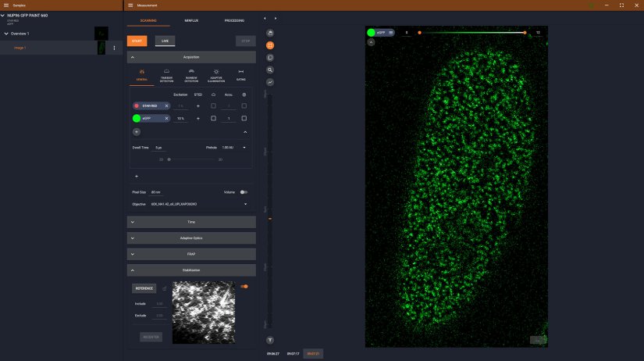The width and height of the screenshot is (644, 361).
Task: Toggle the eGFP last-column checkbox
Action: coord(244,119)
